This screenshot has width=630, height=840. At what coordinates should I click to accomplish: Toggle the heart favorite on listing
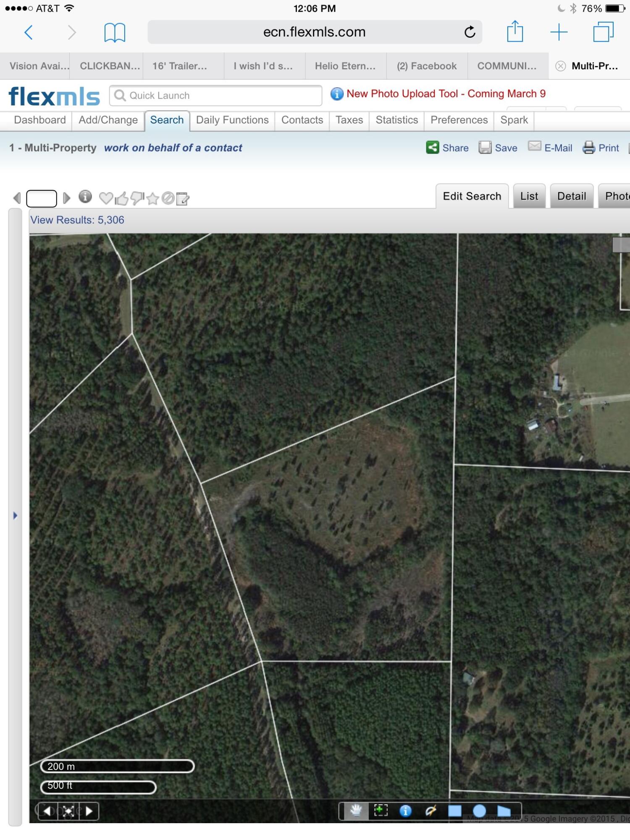coord(106,198)
